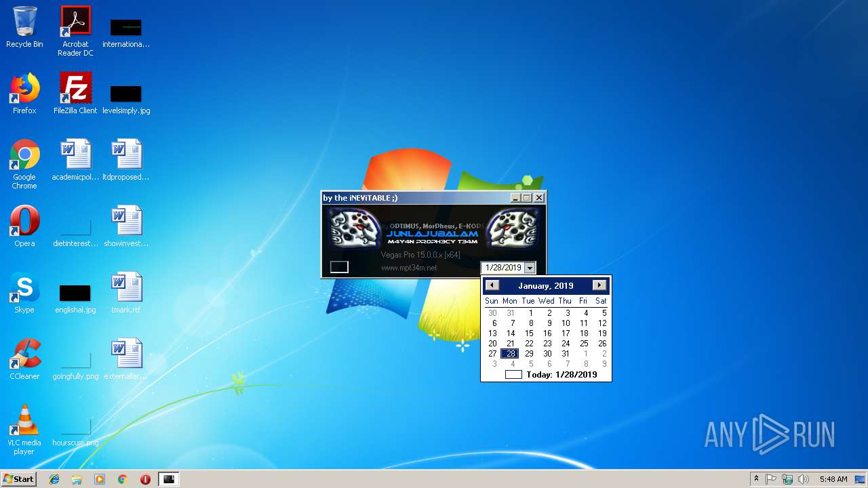This screenshot has height=488, width=868.
Task: Close the iNEViTABLE keygen window
Action: click(539, 198)
